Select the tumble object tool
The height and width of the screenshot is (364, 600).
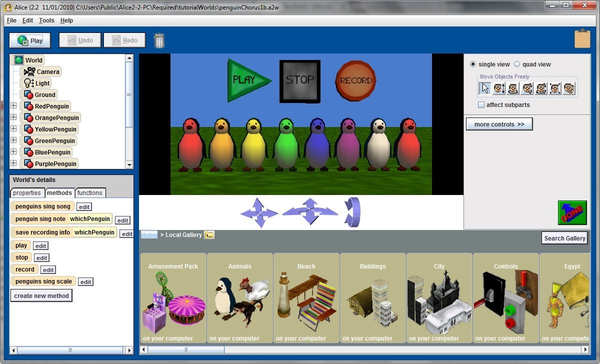click(x=541, y=87)
